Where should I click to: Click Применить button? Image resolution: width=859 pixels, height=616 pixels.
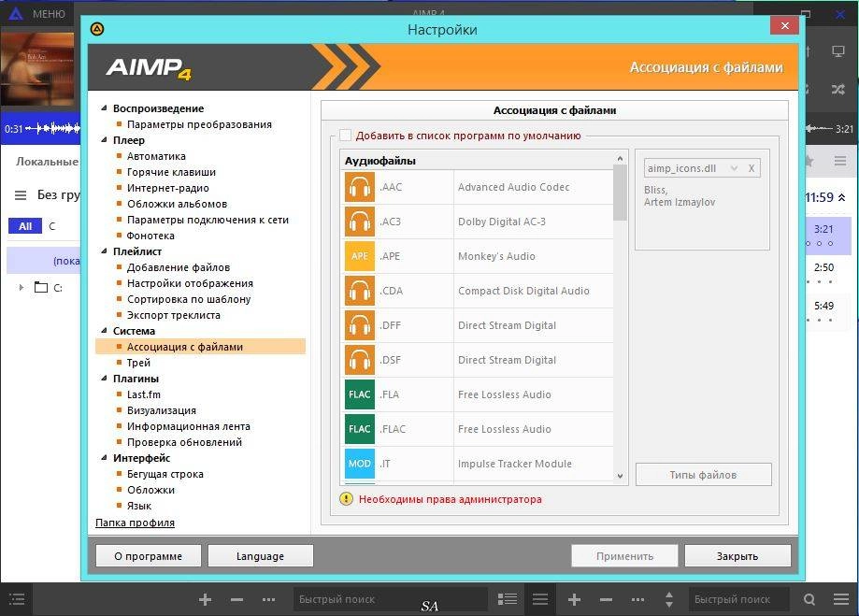point(624,556)
